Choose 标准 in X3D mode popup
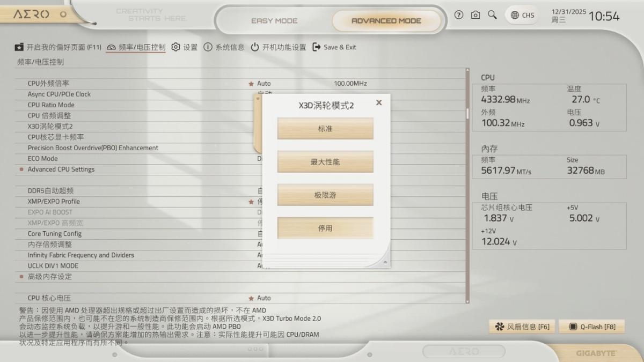Image resolution: width=644 pixels, height=362 pixels. pos(325,129)
